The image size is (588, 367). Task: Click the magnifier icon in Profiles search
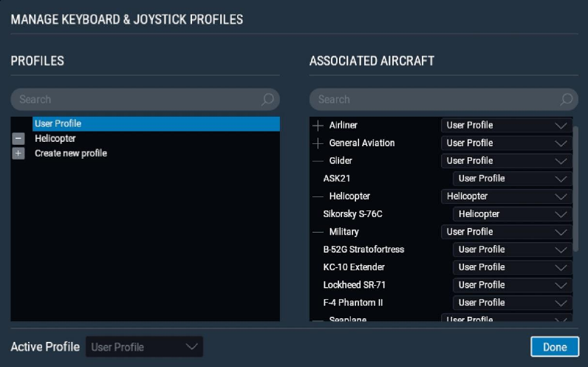point(267,100)
